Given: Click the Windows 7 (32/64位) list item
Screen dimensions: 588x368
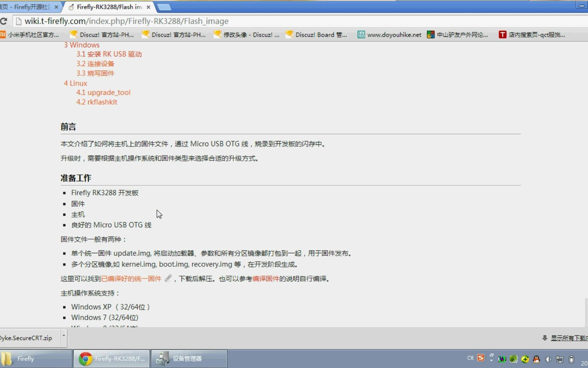Looking at the screenshot, I should [x=105, y=317].
